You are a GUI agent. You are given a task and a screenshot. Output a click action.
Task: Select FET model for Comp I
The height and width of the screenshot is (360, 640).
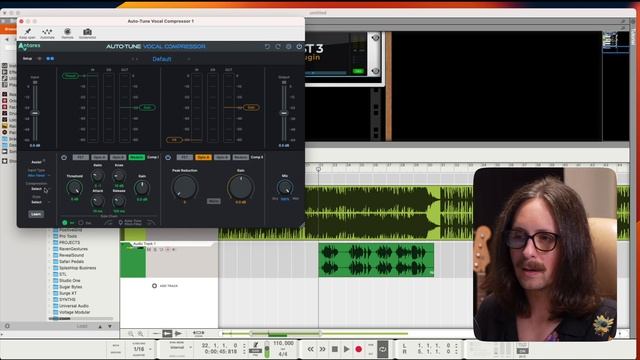[x=80, y=157]
